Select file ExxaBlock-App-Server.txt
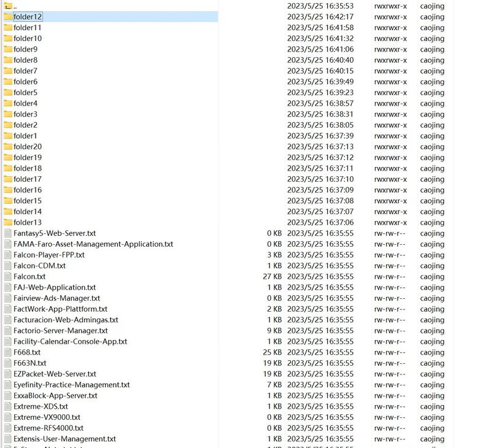 coord(55,395)
